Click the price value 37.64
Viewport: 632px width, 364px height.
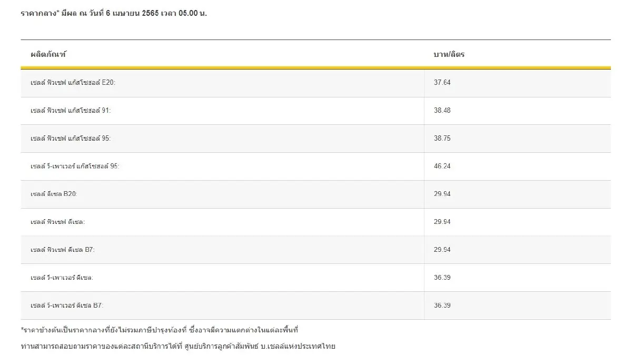coord(442,83)
